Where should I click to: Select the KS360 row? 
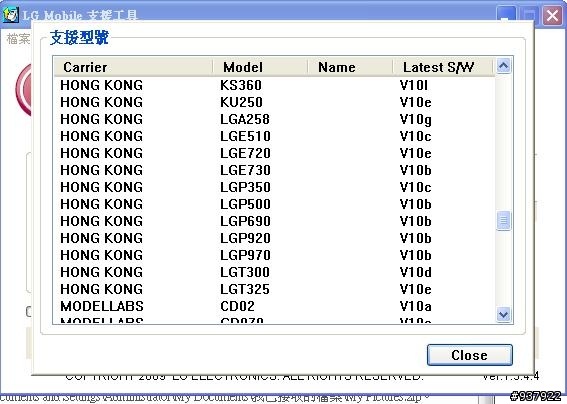coord(274,85)
